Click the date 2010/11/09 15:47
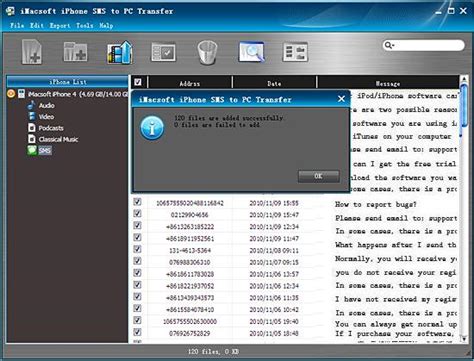This screenshot has height=361, width=474. (274, 215)
